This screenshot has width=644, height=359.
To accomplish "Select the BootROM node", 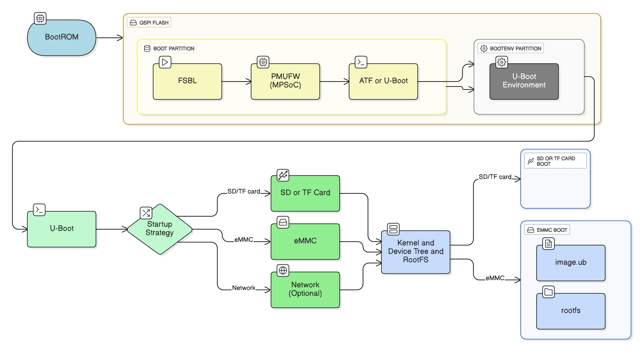I will [61, 38].
